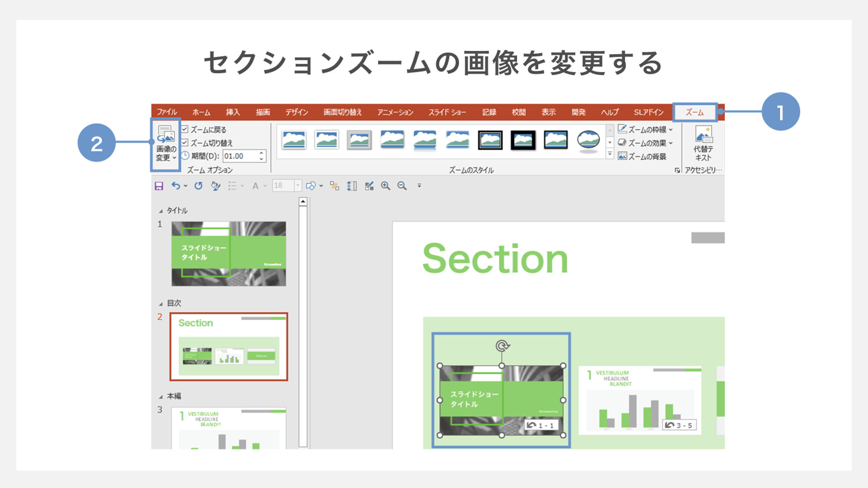Click the Redo/Repeat icon
The height and width of the screenshot is (488, 868).
click(x=198, y=186)
